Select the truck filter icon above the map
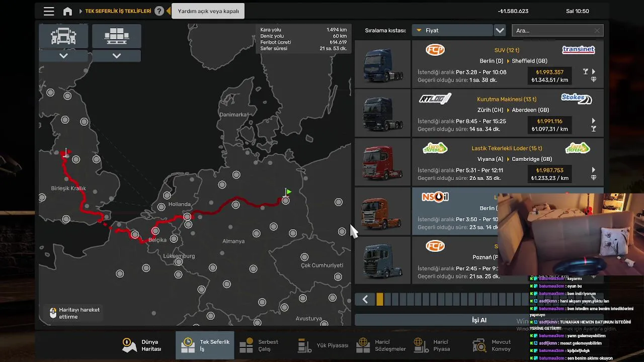 pyautogui.click(x=63, y=36)
